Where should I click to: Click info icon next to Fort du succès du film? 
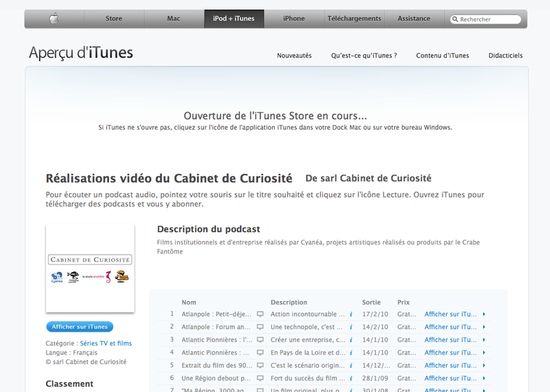[x=351, y=378]
